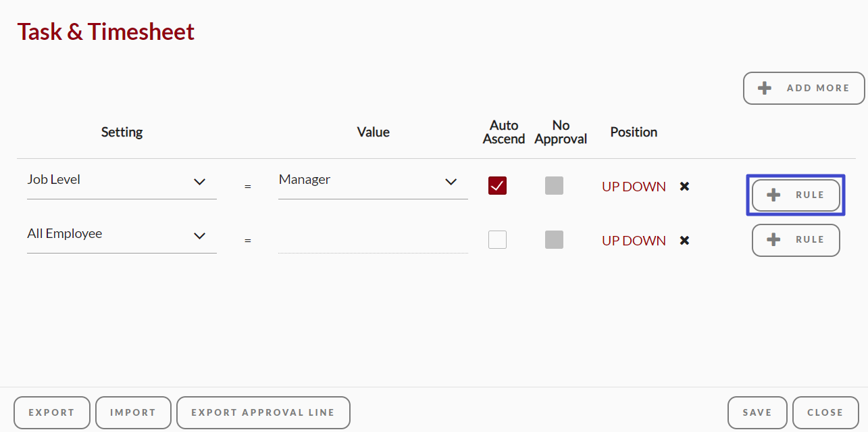Close the Task & Timesheet dialog

click(825, 412)
